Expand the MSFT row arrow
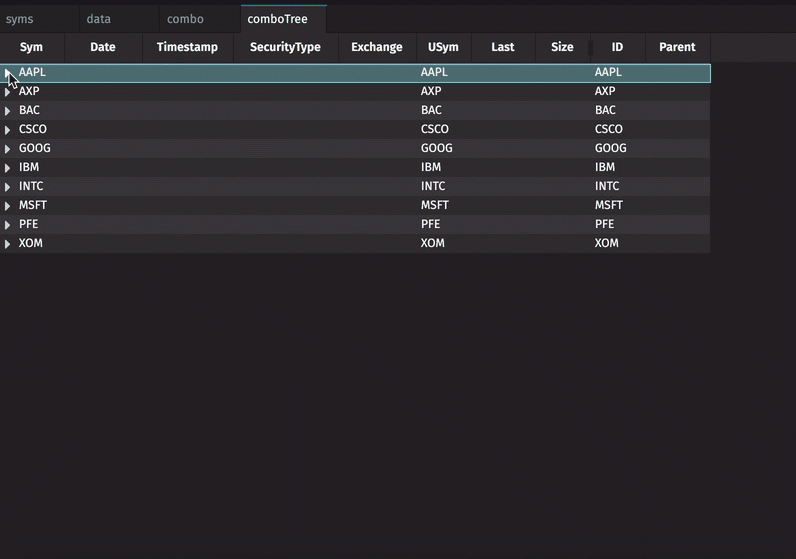The height and width of the screenshot is (559, 796). [x=7, y=206]
